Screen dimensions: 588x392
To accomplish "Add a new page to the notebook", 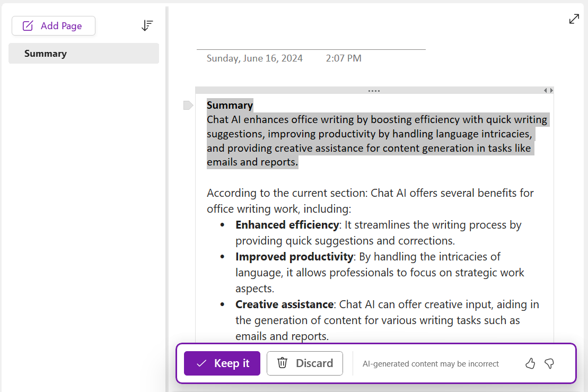I will [53, 25].
